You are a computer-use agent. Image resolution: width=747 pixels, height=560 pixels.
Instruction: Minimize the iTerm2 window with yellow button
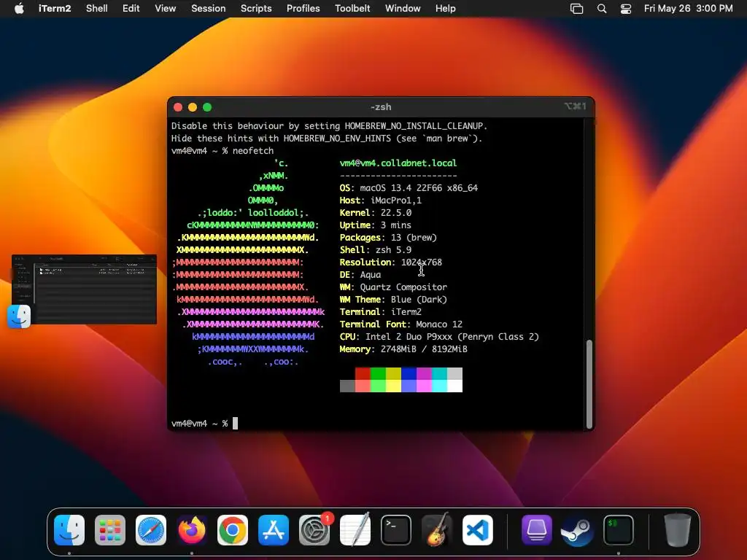point(193,107)
